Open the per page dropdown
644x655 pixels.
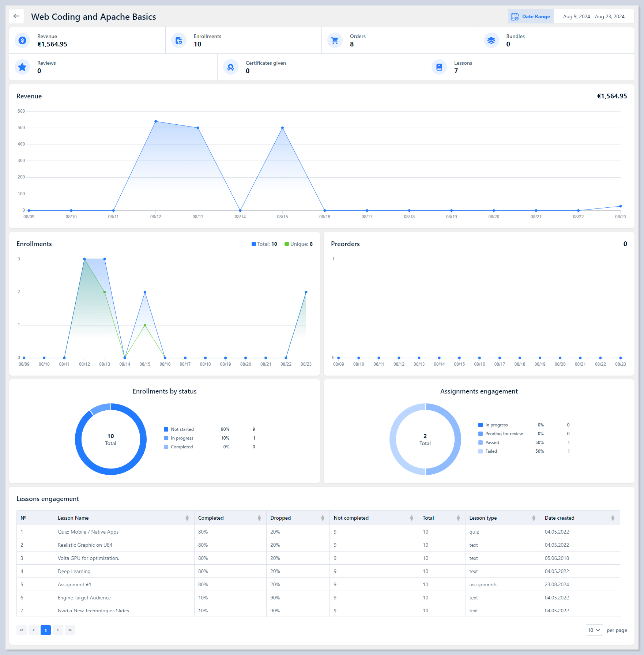(594, 630)
